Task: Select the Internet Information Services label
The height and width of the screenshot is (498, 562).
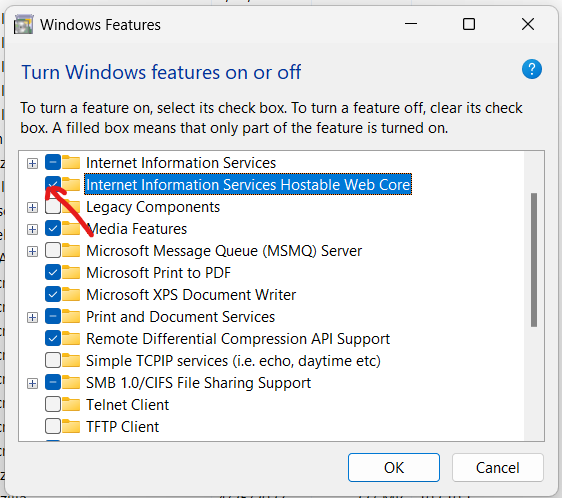Action: [x=181, y=163]
